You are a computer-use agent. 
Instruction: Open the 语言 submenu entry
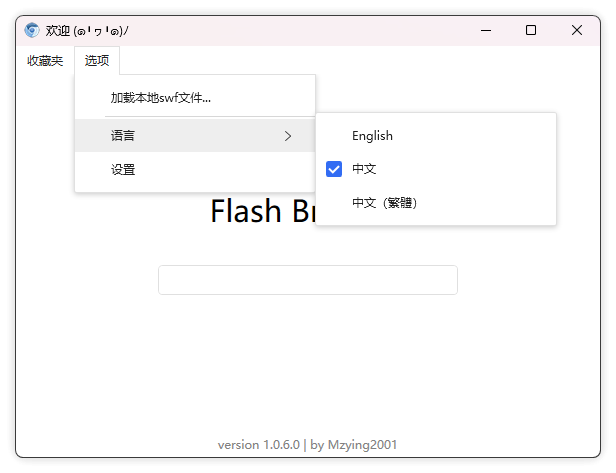(124, 135)
